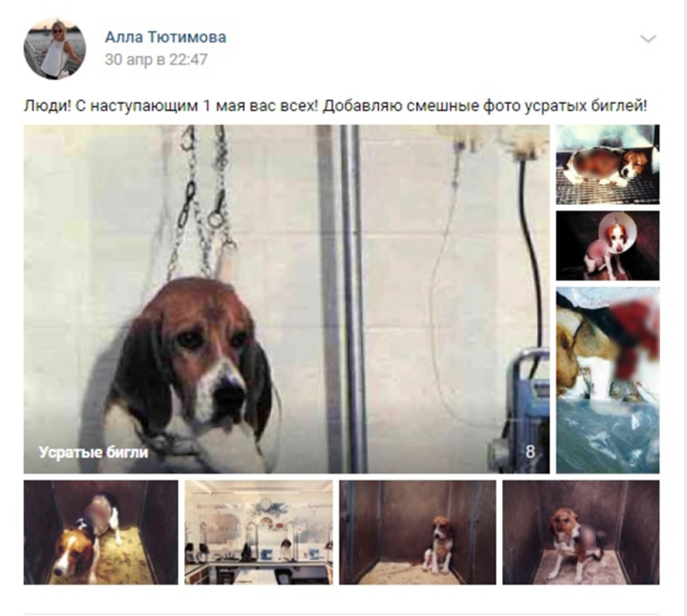
Task: Open thumbnail of beagle sitting in kennel corner
Action: pyautogui.click(x=417, y=532)
